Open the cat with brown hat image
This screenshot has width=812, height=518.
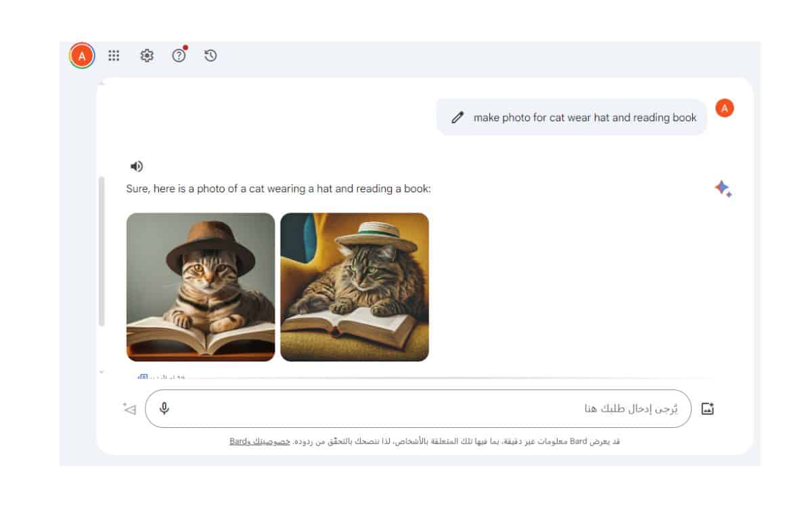pos(200,287)
